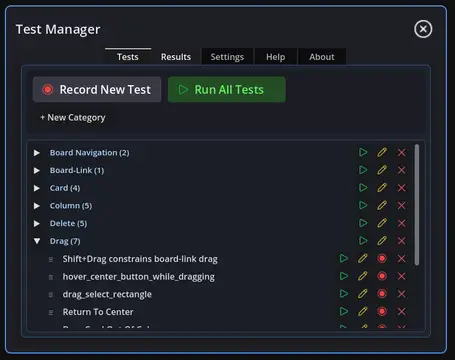Run the Drag category tests
The height and width of the screenshot is (360, 455).
point(363,241)
